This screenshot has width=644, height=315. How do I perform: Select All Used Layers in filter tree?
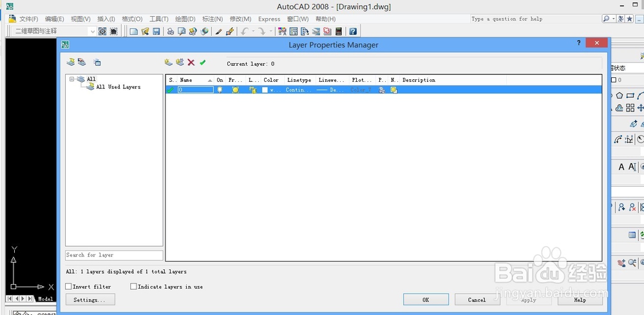[118, 87]
